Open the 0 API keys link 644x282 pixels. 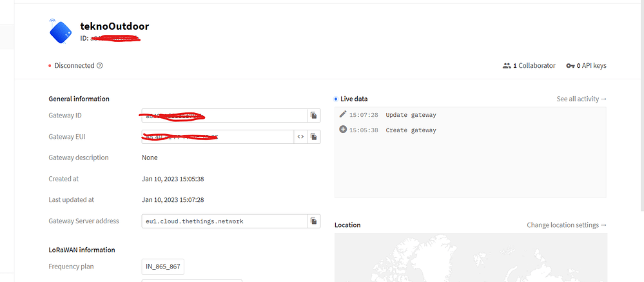pyautogui.click(x=586, y=66)
